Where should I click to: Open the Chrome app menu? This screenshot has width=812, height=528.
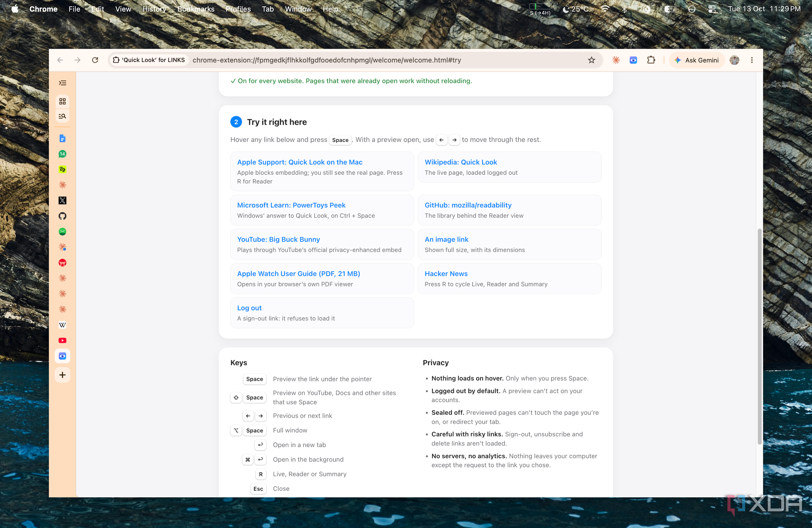click(x=43, y=9)
